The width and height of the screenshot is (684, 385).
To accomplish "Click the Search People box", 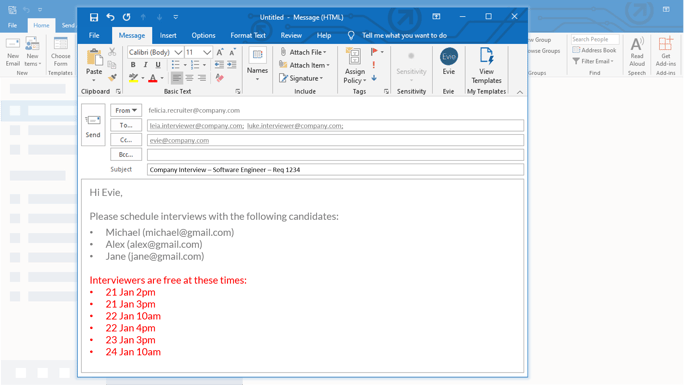I will pyautogui.click(x=595, y=39).
